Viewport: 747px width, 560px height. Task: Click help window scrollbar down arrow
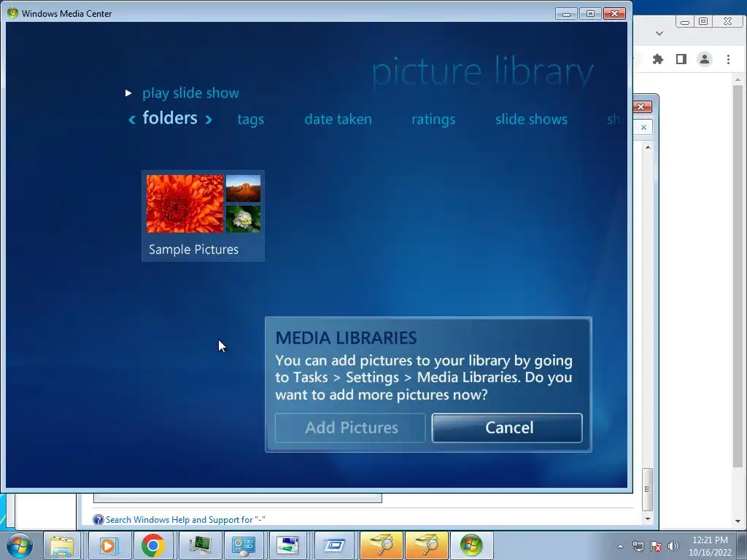point(648,519)
